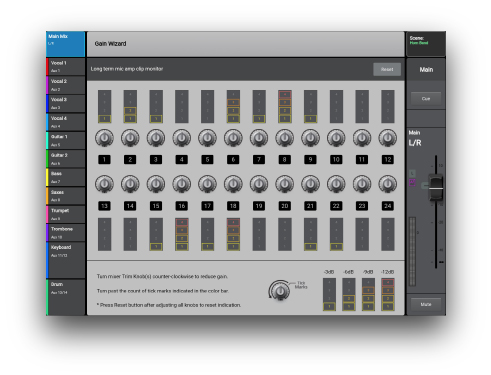This screenshot has height=375, width=491.
Task: Select the Guitar 2 Aux 6 mix
Action: [66, 159]
